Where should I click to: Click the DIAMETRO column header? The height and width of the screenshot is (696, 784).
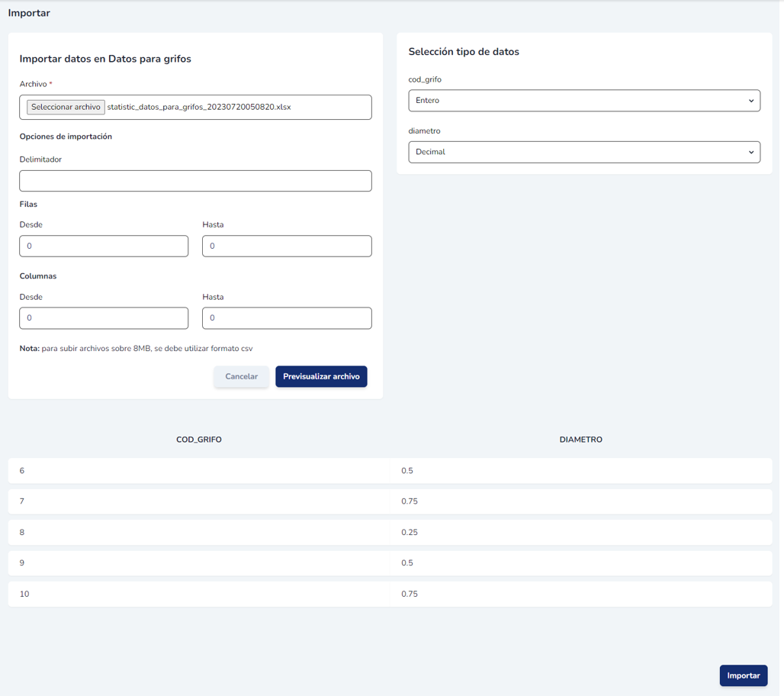click(x=580, y=440)
